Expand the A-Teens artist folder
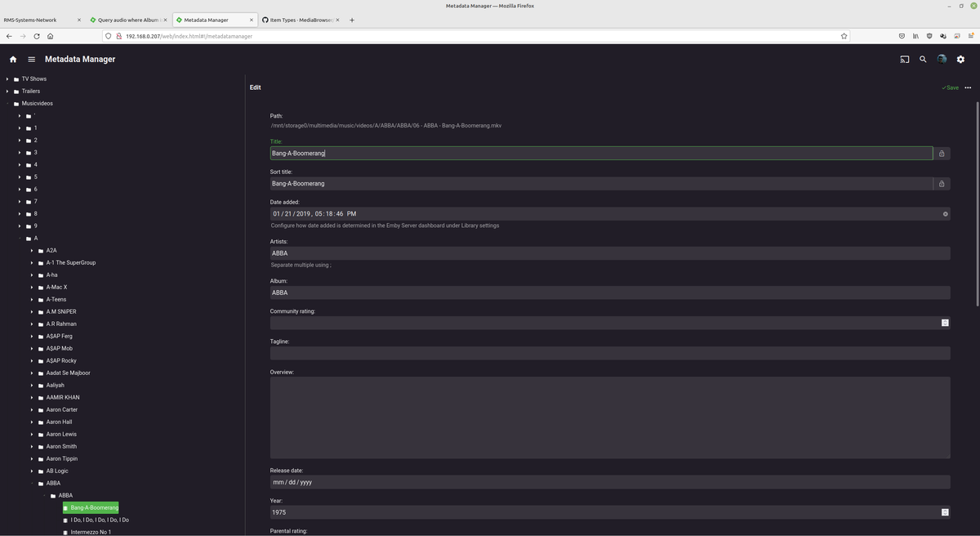Viewport: 980px width, 536px height. pos(32,300)
